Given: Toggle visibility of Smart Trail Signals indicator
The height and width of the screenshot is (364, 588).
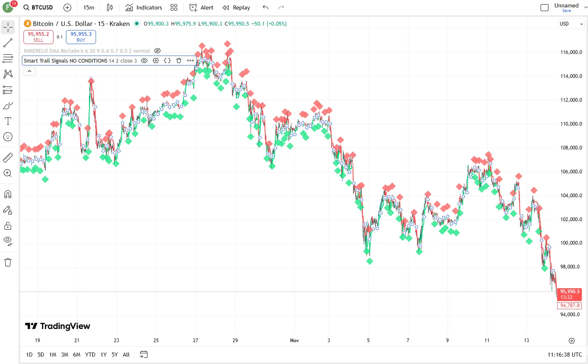Looking at the screenshot, I should tap(144, 61).
